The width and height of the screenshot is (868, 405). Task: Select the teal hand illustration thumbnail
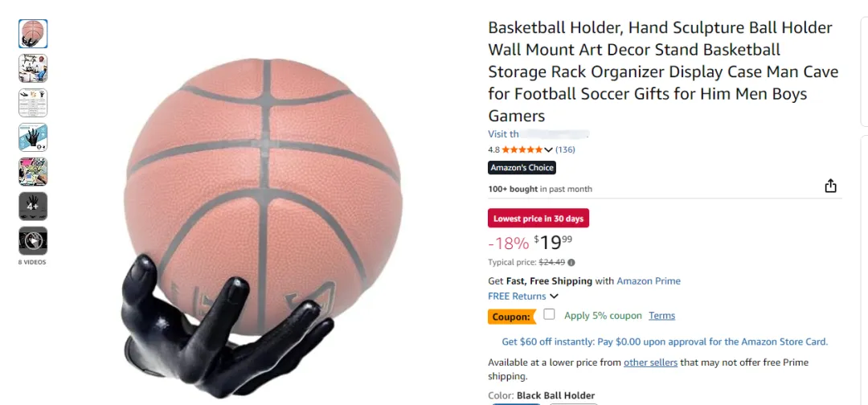point(33,137)
